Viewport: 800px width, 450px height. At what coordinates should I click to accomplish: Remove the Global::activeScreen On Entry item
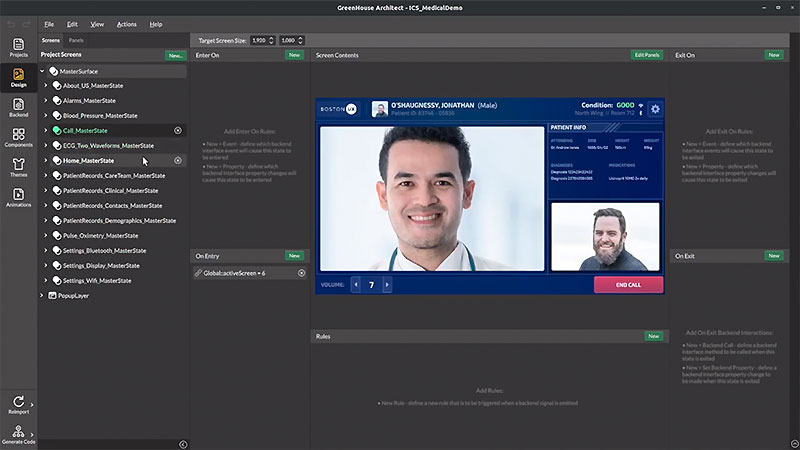[x=301, y=273]
